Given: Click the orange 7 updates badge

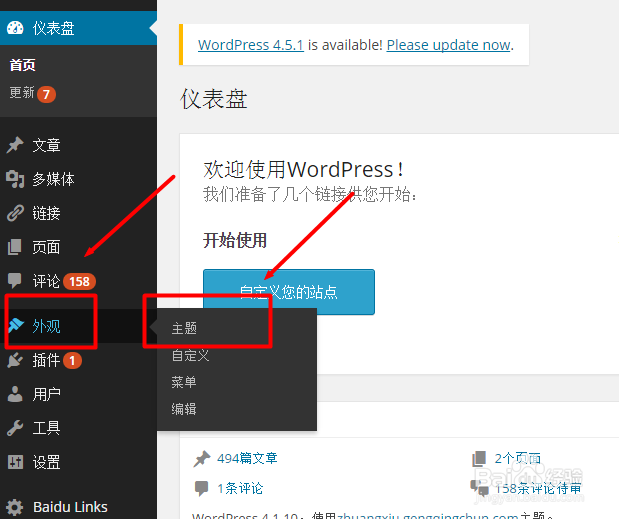Looking at the screenshot, I should tap(46, 94).
